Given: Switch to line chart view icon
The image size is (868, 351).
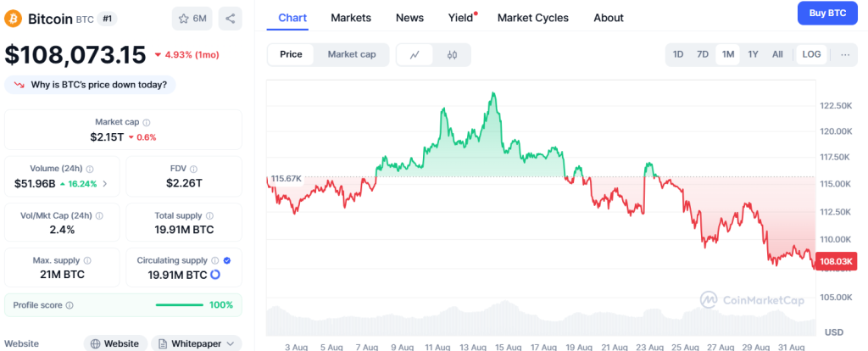Looking at the screenshot, I should [x=415, y=54].
